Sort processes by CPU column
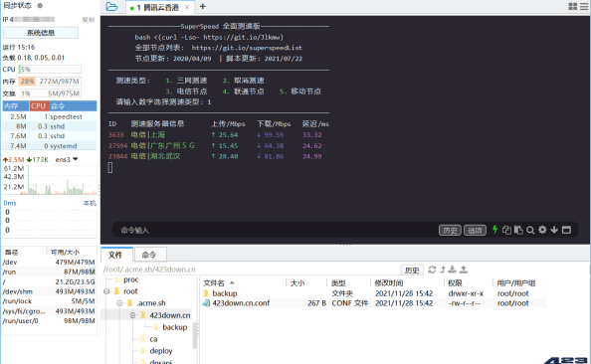 pos(39,105)
